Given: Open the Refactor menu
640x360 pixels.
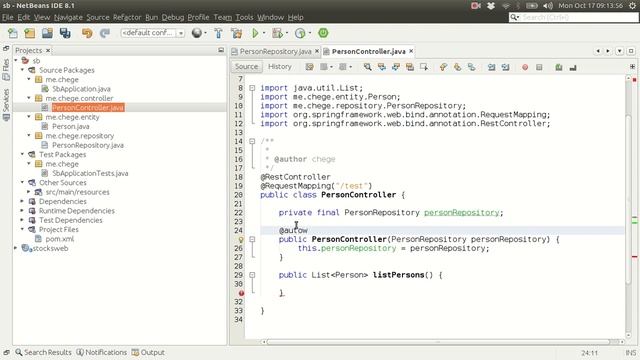Looking at the screenshot, I should tap(127, 17).
